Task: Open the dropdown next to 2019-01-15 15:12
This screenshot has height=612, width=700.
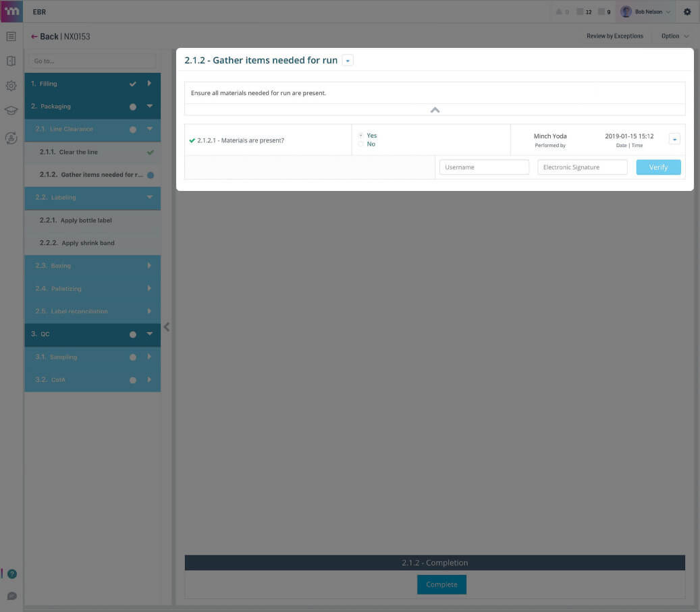Action: 674,139
